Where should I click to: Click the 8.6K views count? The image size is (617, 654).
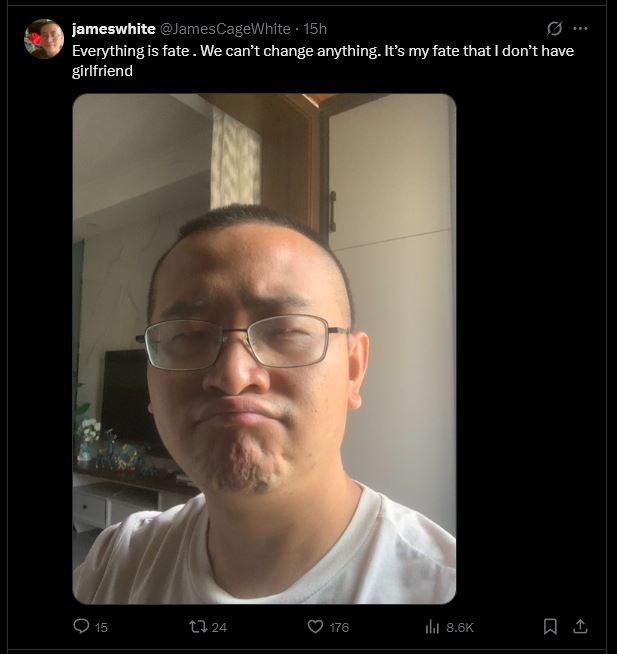(460, 627)
